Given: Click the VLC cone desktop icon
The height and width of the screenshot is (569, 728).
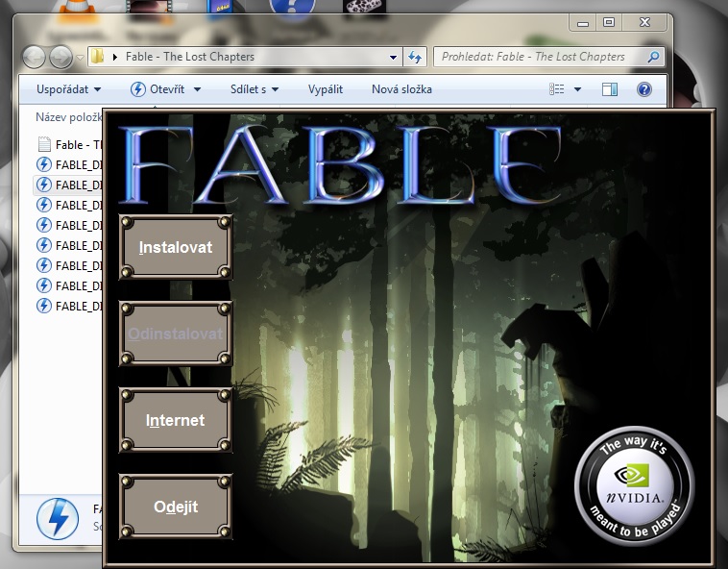Looking at the screenshot, I should pos(76,11).
